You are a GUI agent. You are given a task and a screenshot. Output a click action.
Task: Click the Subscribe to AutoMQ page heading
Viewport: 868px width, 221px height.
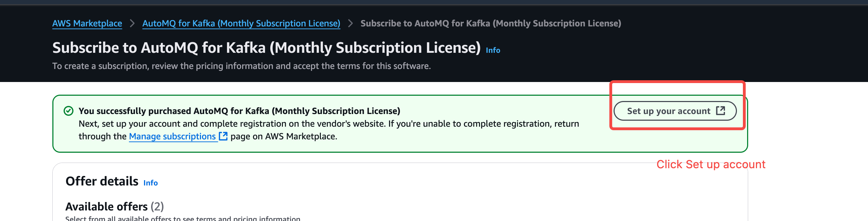pos(266,48)
